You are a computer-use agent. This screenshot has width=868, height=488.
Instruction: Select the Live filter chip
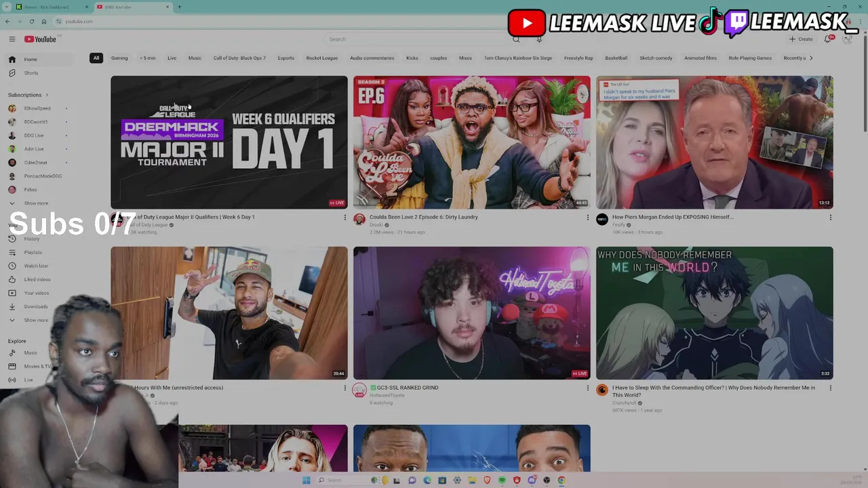click(172, 58)
